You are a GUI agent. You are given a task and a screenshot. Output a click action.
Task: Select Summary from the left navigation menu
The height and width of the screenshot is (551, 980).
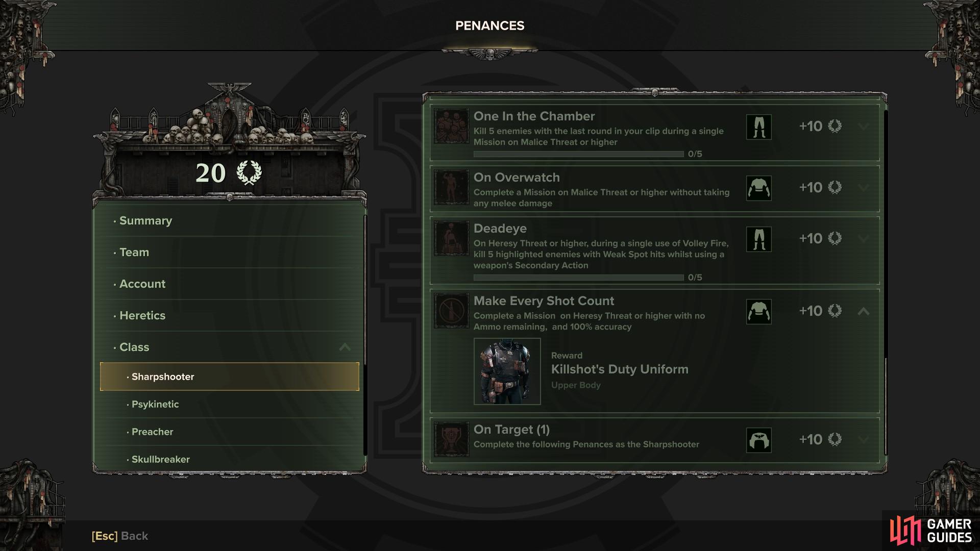coord(145,221)
